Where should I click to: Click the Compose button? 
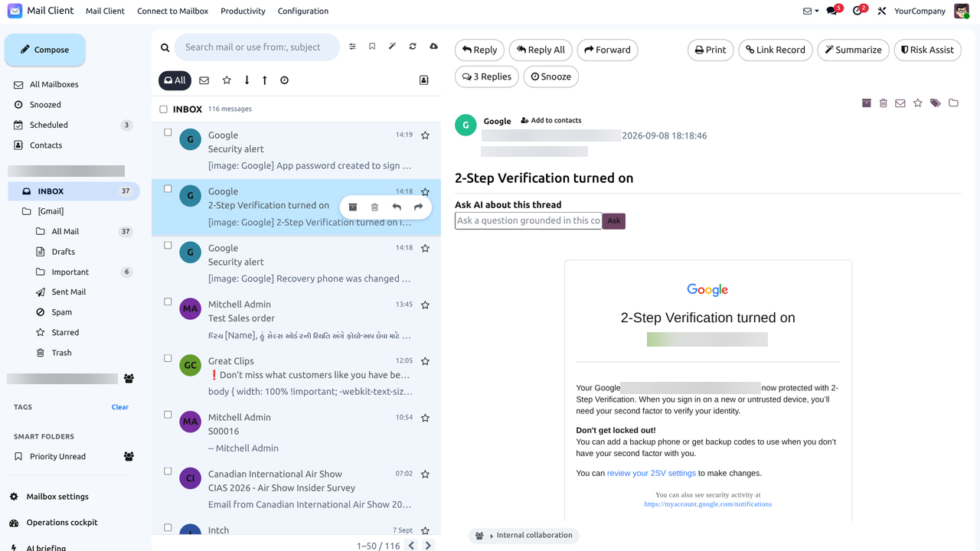point(44,50)
